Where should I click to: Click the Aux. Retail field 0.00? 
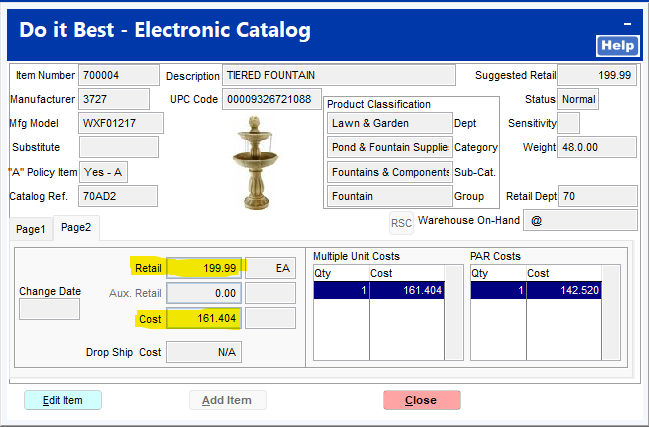coord(204,293)
